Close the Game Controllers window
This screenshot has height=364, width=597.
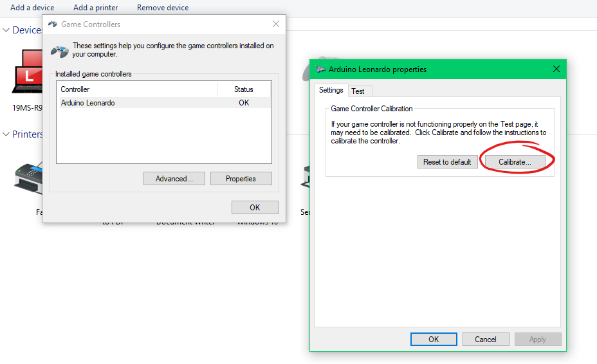coord(276,24)
